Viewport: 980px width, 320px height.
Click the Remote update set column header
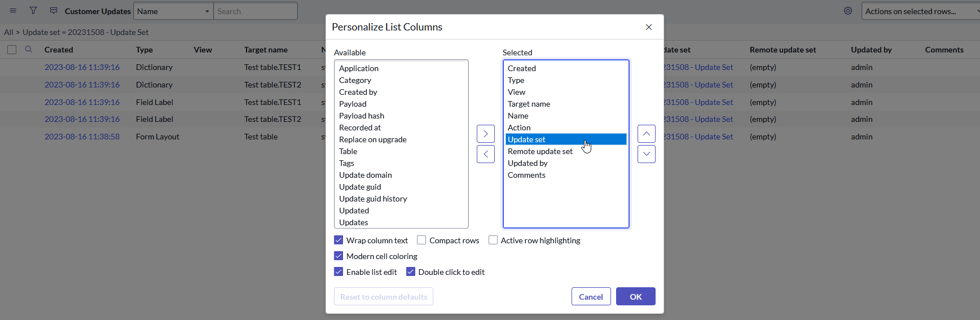coord(783,50)
